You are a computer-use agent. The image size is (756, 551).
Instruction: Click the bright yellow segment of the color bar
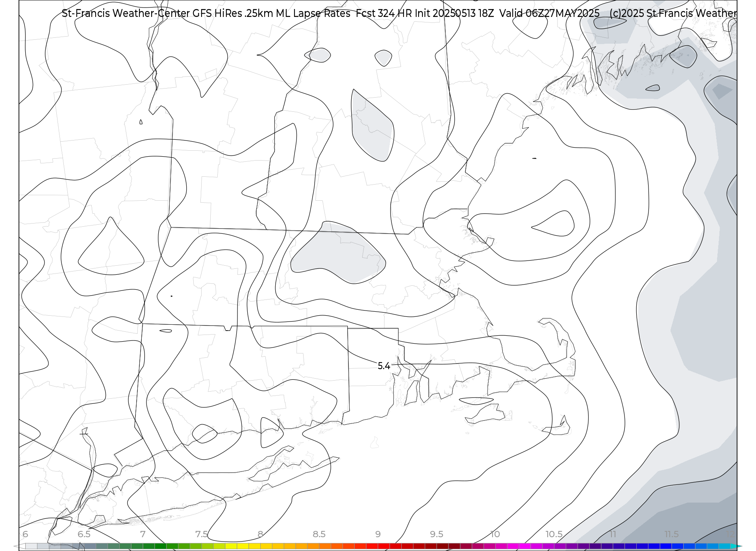[243, 546]
